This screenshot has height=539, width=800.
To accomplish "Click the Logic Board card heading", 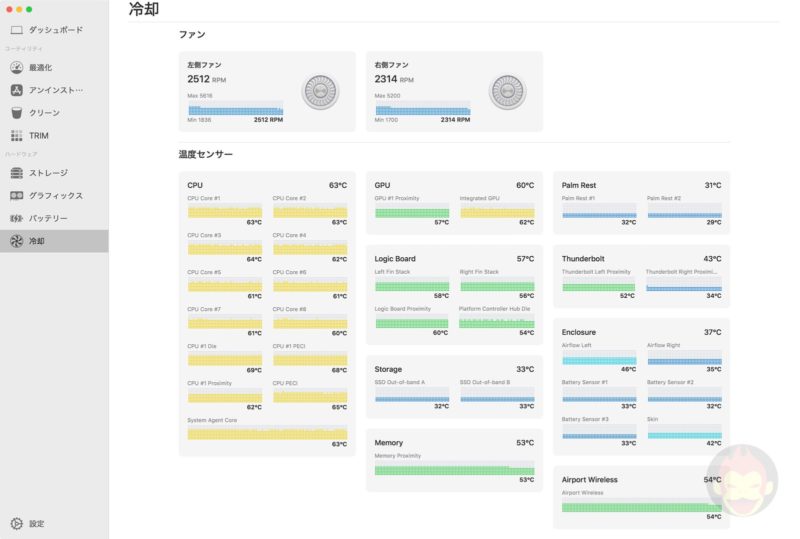I will tap(395, 259).
